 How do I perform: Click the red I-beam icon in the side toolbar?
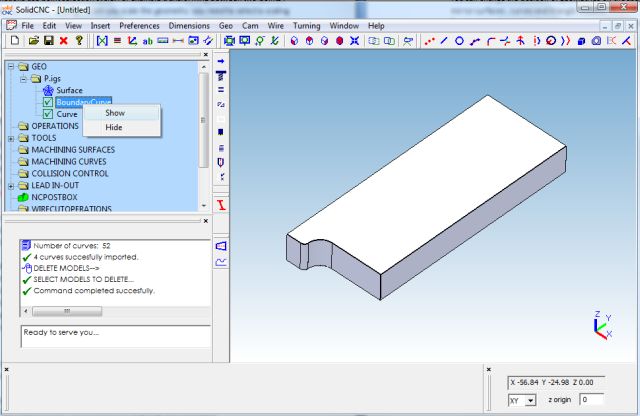pos(221,205)
